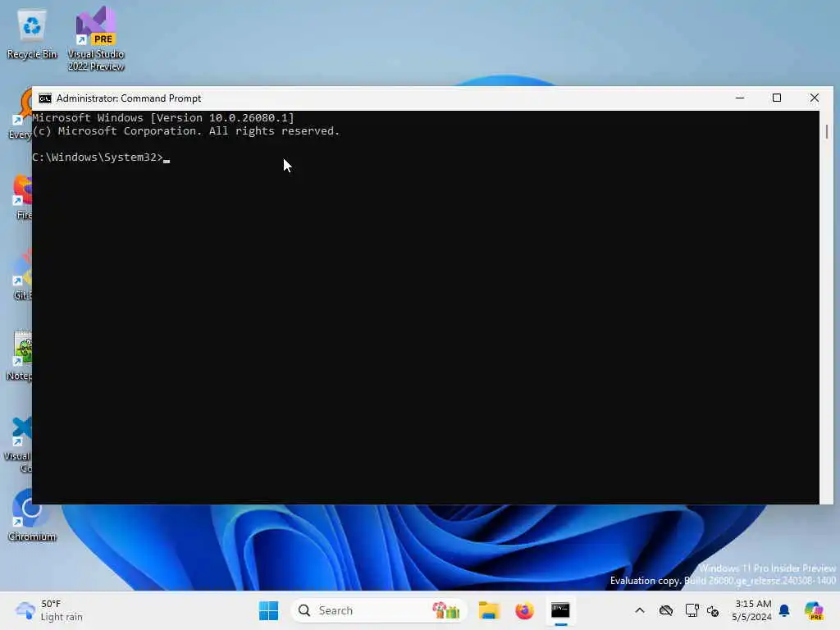The height and width of the screenshot is (630, 840).
Task: Open Copilot Preview in the taskbar corner
Action: 814,610
